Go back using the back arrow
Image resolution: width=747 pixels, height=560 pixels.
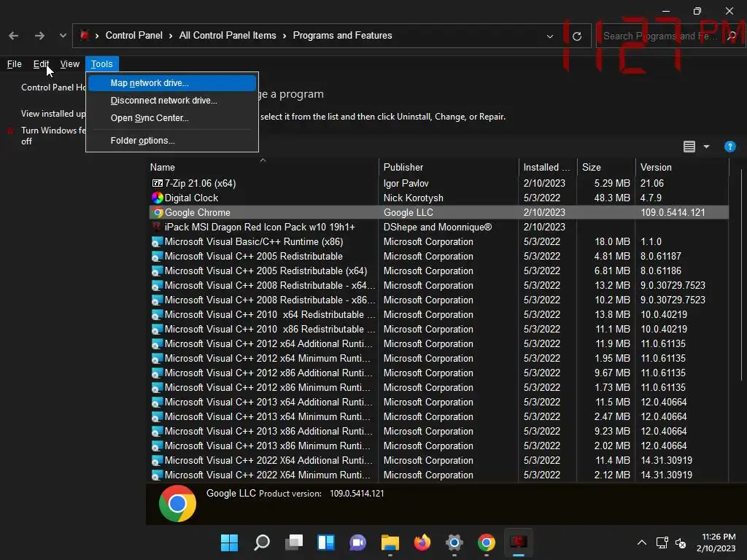coord(13,36)
